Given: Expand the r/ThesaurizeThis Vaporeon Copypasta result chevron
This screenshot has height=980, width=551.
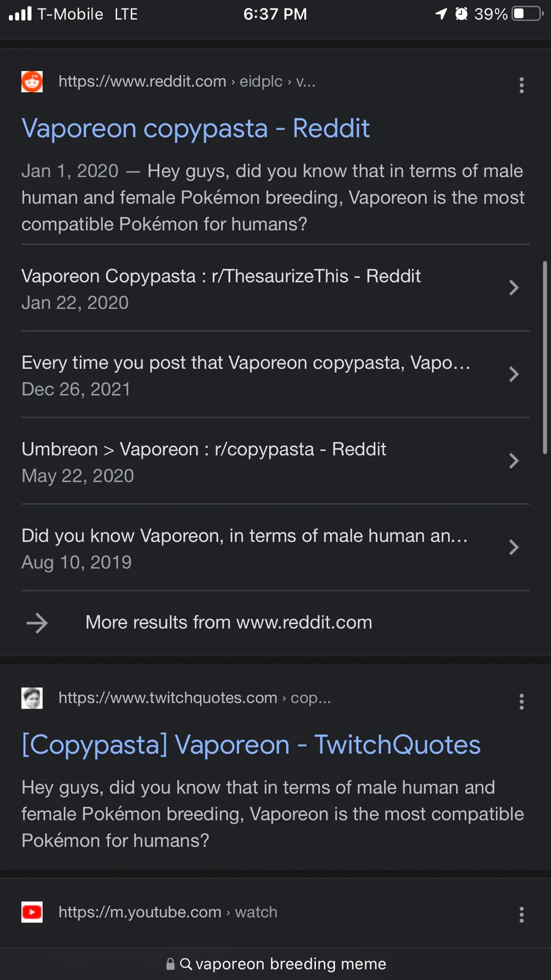Looking at the screenshot, I should (514, 288).
